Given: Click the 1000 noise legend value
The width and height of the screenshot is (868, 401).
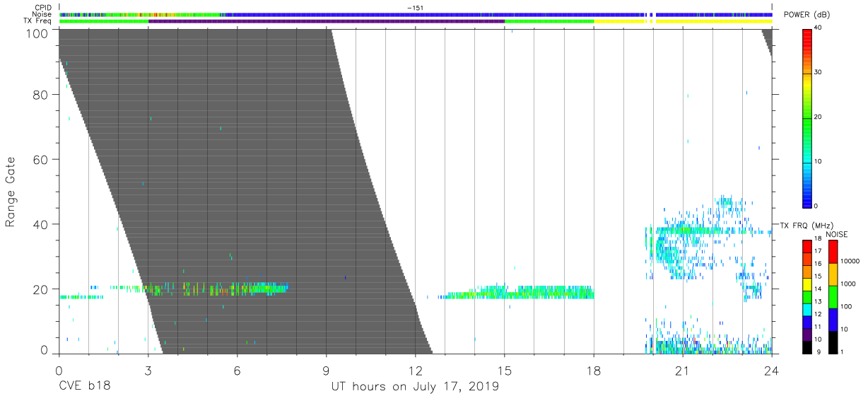Looking at the screenshot, I should click(x=848, y=284).
